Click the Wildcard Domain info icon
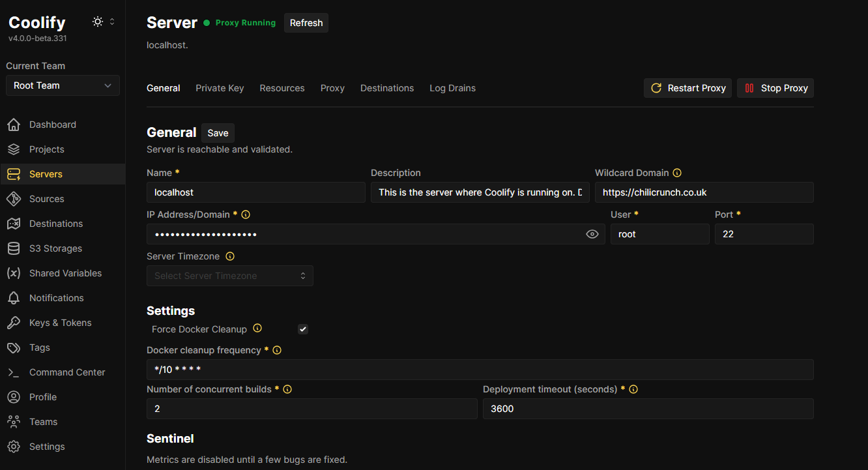The height and width of the screenshot is (470, 868). [x=677, y=173]
